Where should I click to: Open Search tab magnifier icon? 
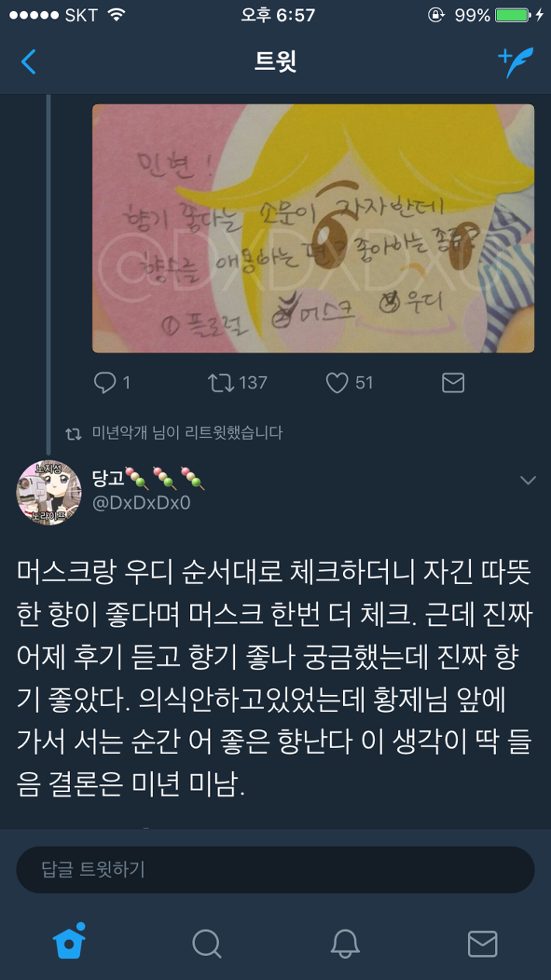206,944
